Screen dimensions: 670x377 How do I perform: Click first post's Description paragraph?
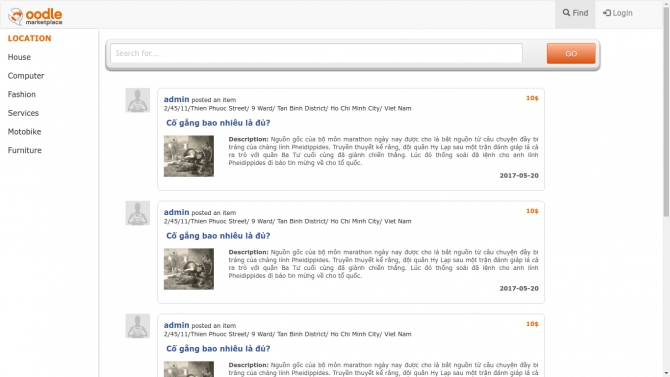coord(383,151)
